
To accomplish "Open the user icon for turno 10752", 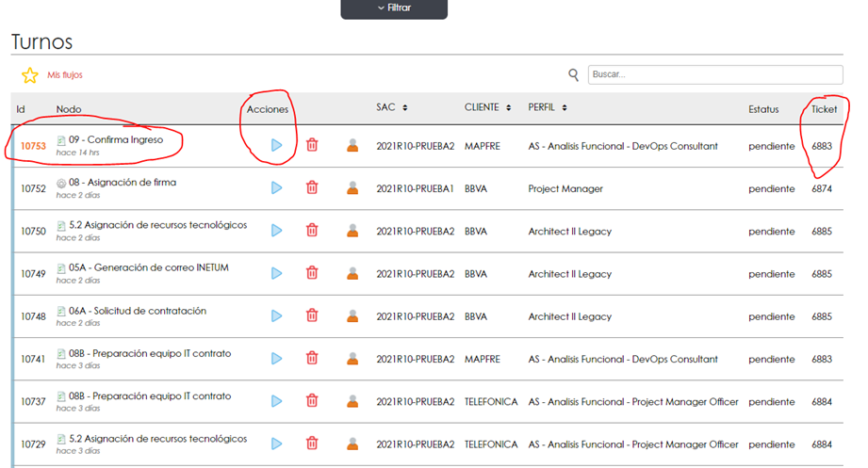I will pyautogui.click(x=352, y=188).
